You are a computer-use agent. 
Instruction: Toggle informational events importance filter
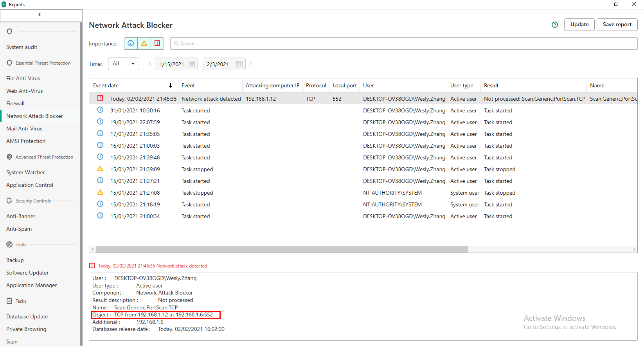pyautogui.click(x=131, y=43)
